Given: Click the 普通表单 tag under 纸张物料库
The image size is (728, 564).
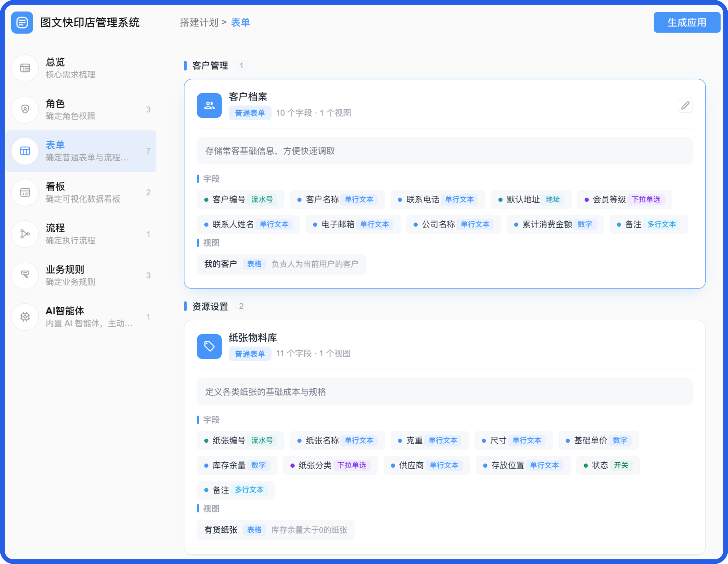Looking at the screenshot, I should coord(250,353).
